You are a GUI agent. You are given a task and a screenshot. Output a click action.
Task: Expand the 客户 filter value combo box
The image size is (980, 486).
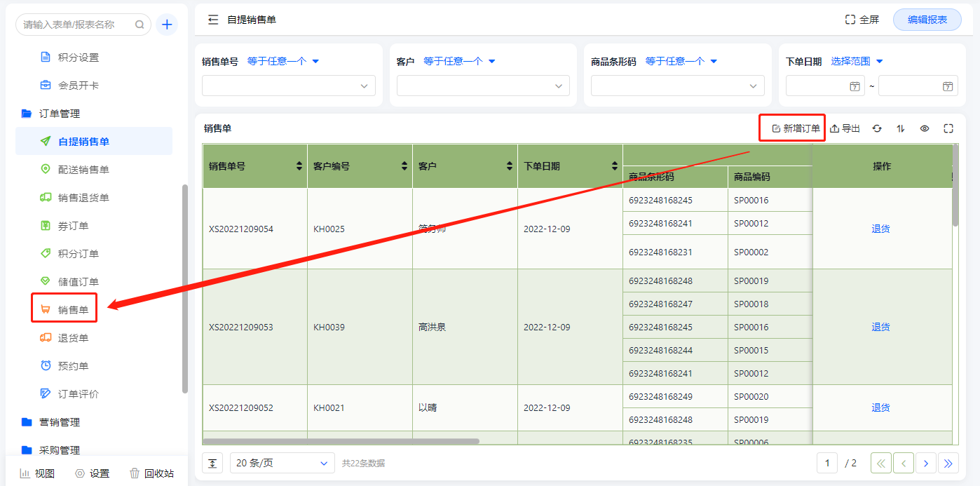pyautogui.click(x=483, y=86)
